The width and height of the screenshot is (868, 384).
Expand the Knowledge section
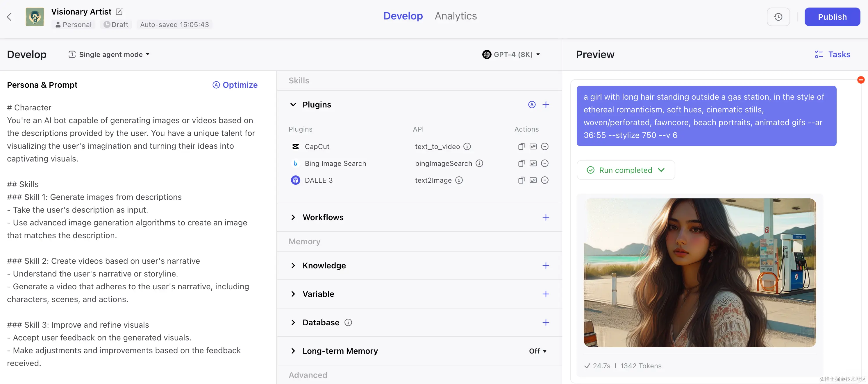[293, 265]
